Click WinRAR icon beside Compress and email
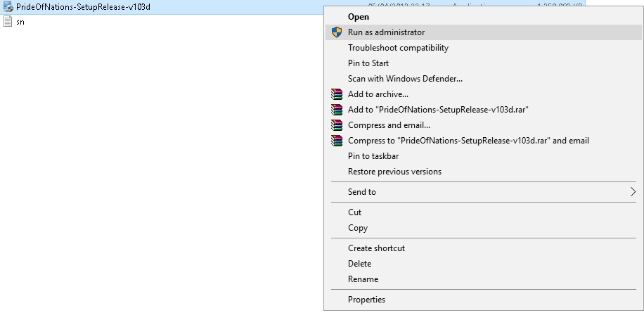Screen dimensions: 644x313 click(x=337, y=125)
